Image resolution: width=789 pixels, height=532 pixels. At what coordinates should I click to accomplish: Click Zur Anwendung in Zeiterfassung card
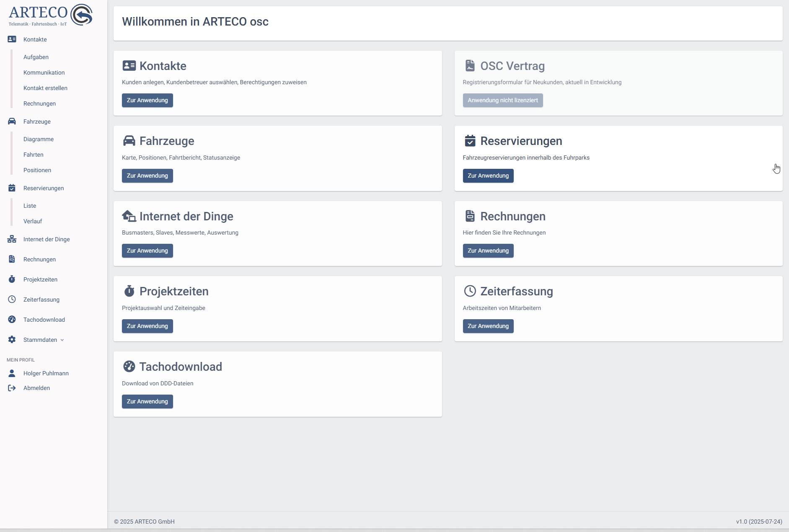pos(488,326)
